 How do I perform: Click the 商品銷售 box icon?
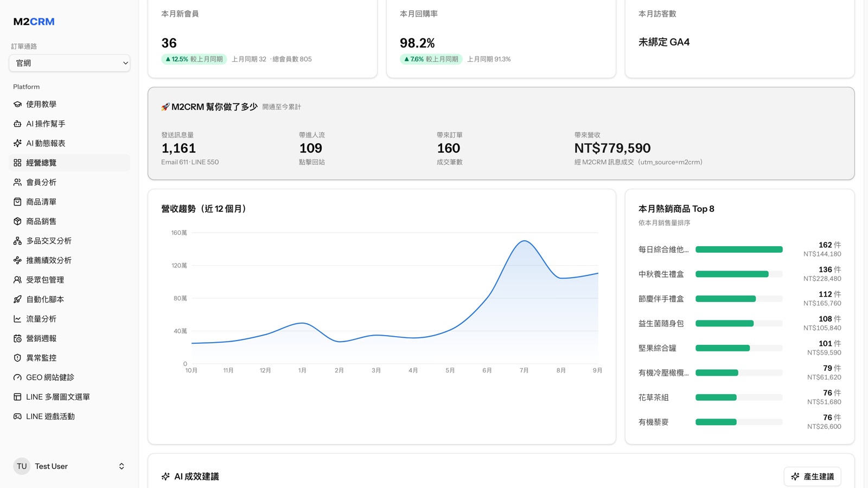click(x=17, y=221)
